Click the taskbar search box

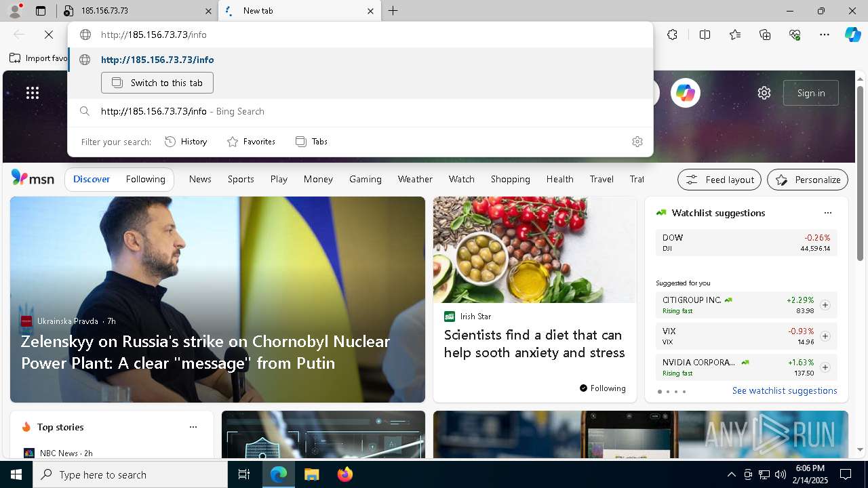(x=130, y=474)
